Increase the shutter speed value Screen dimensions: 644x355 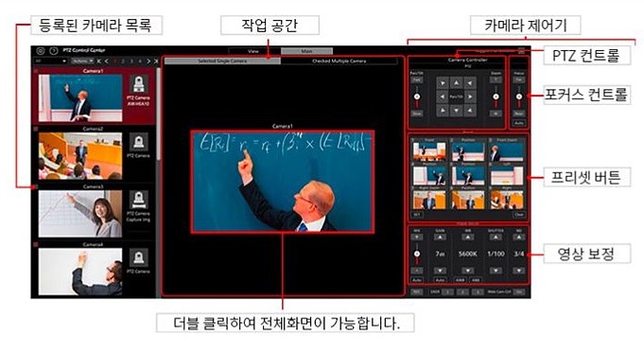[x=496, y=238]
